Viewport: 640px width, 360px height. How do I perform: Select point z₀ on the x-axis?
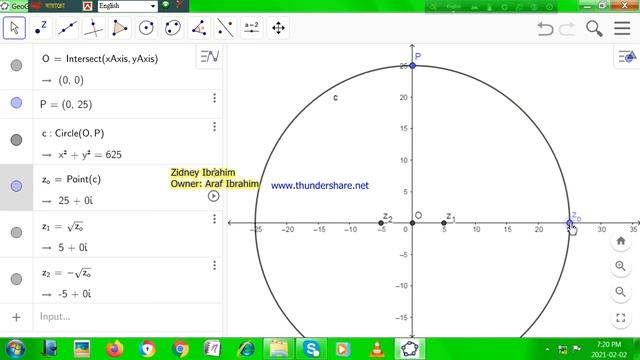pyautogui.click(x=570, y=223)
